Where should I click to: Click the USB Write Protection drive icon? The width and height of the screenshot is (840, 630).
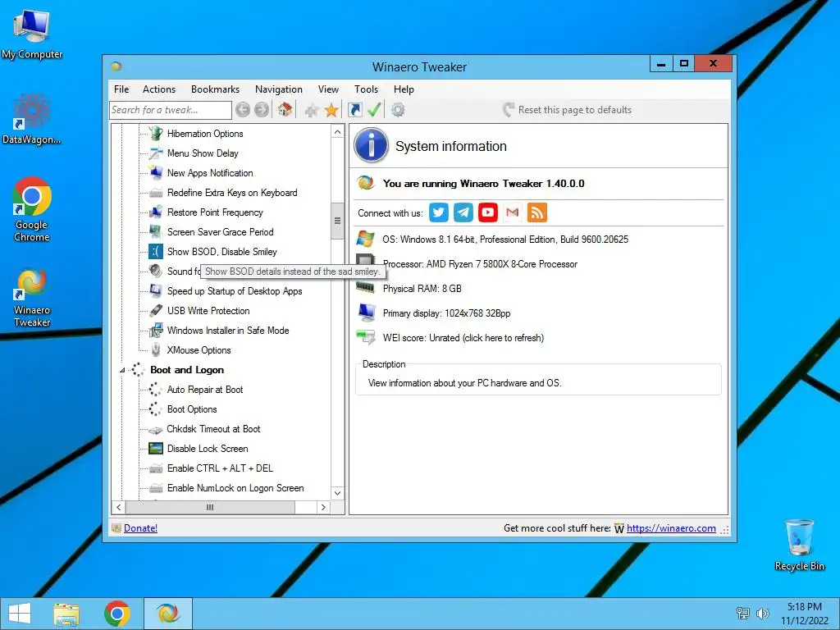(x=156, y=310)
